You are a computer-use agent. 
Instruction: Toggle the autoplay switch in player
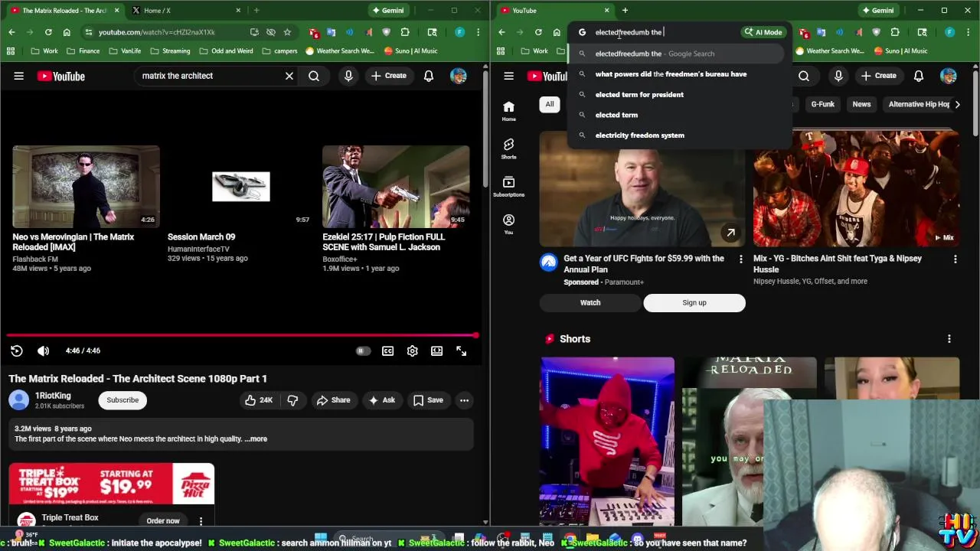point(363,350)
